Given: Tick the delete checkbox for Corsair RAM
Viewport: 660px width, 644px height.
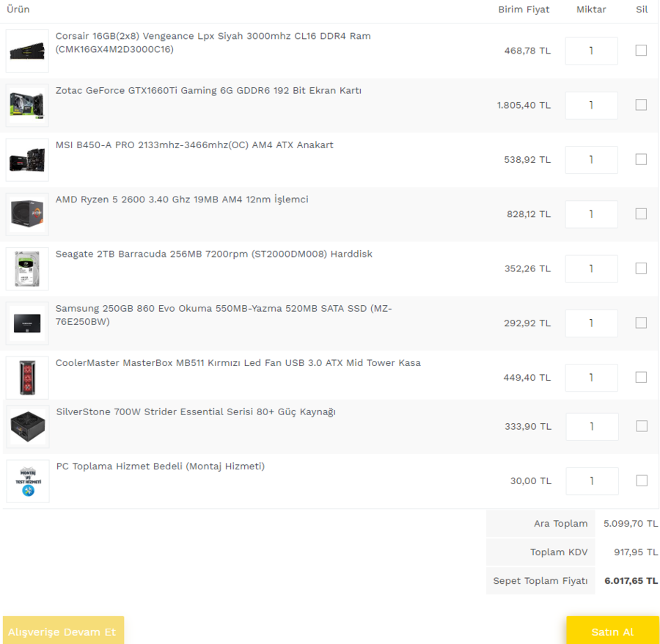Looking at the screenshot, I should click(641, 51).
